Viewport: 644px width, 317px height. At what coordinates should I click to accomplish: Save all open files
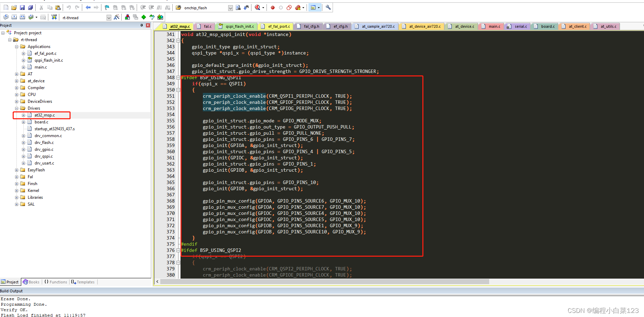(x=30, y=7)
